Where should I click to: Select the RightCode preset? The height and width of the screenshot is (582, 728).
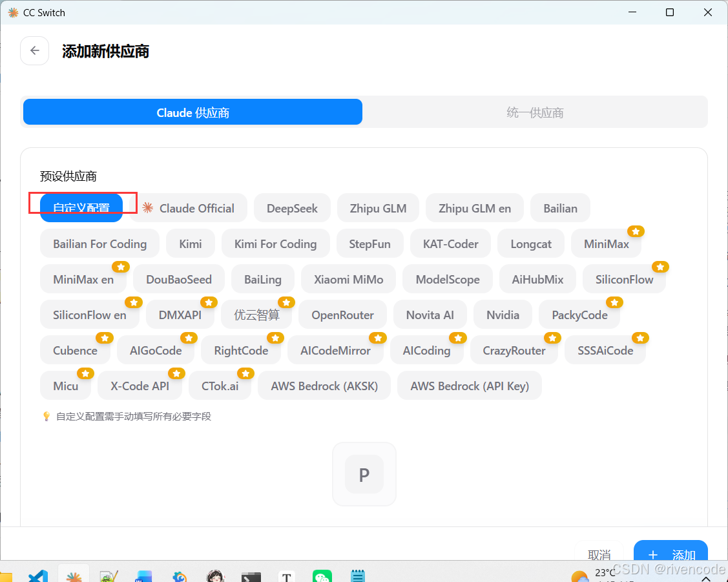click(241, 350)
